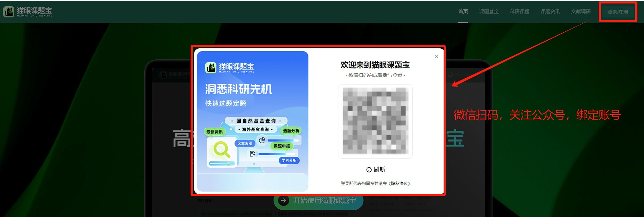
Task: Click the 选题分析 green tag
Action: coord(291,131)
